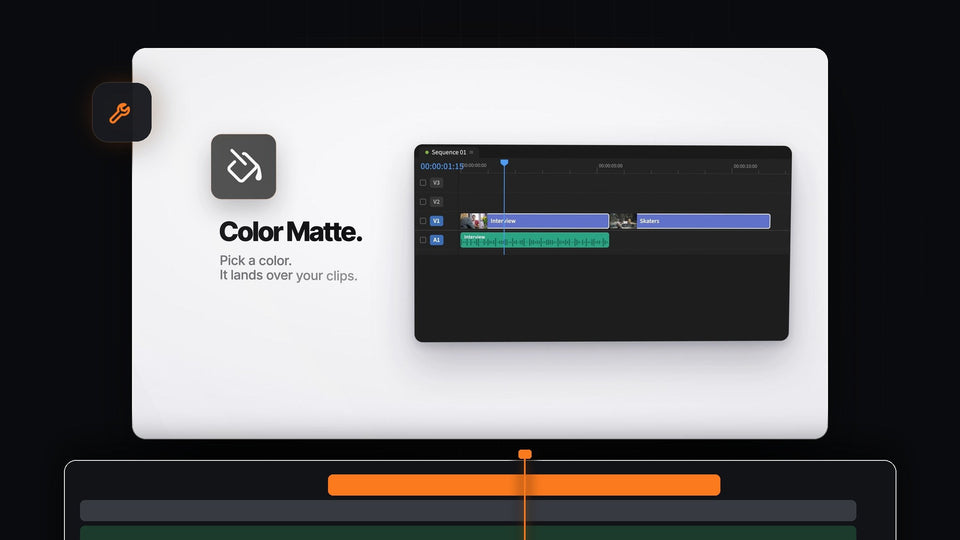Select the gray track bar in bottom timeline

pyautogui.click(x=468, y=511)
